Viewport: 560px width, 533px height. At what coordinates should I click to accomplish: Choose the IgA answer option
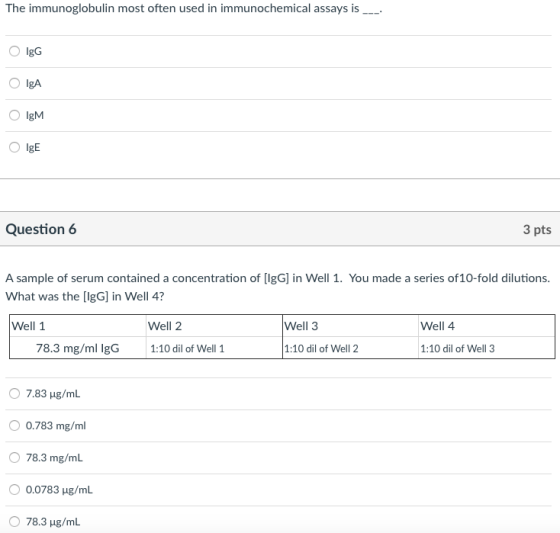(x=14, y=83)
